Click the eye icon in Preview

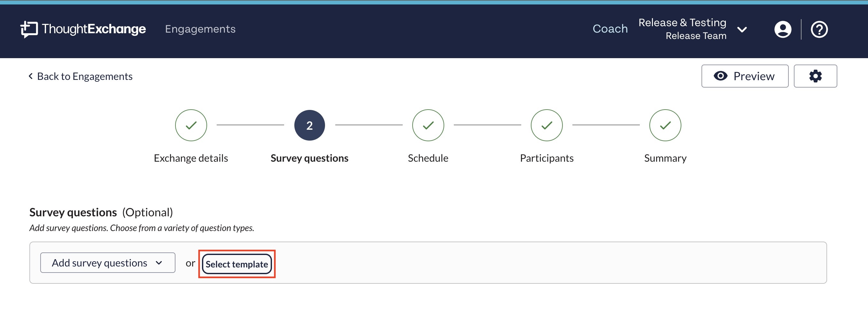point(720,76)
